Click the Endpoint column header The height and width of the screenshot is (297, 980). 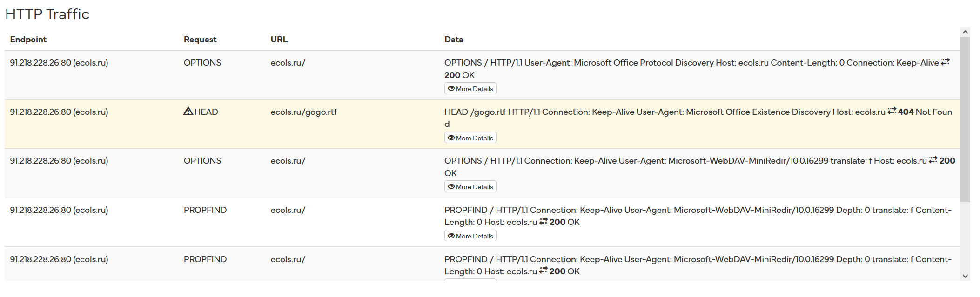coord(28,40)
